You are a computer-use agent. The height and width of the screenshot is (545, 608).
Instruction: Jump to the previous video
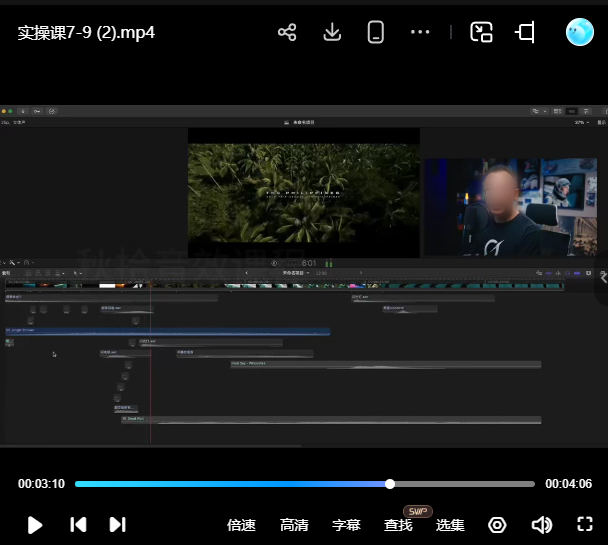tap(78, 524)
